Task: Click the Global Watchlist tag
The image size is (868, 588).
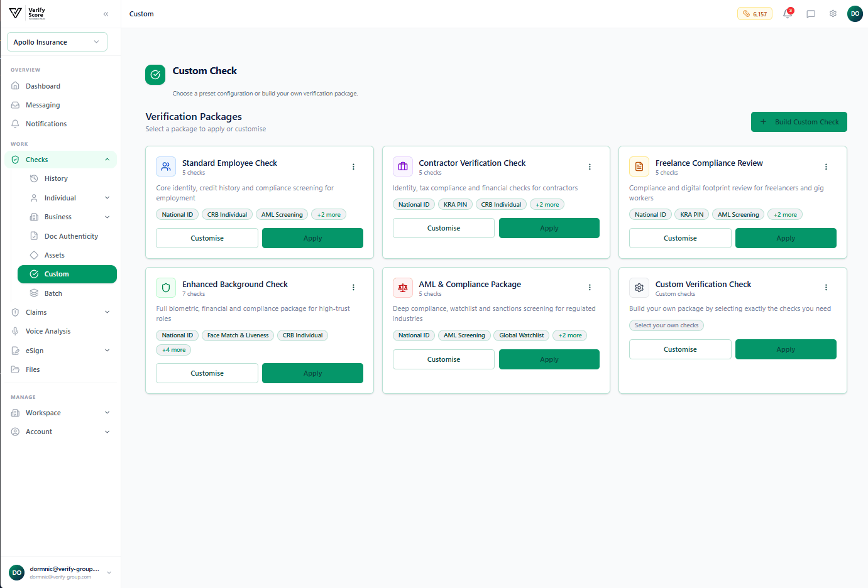Action: (x=522, y=335)
